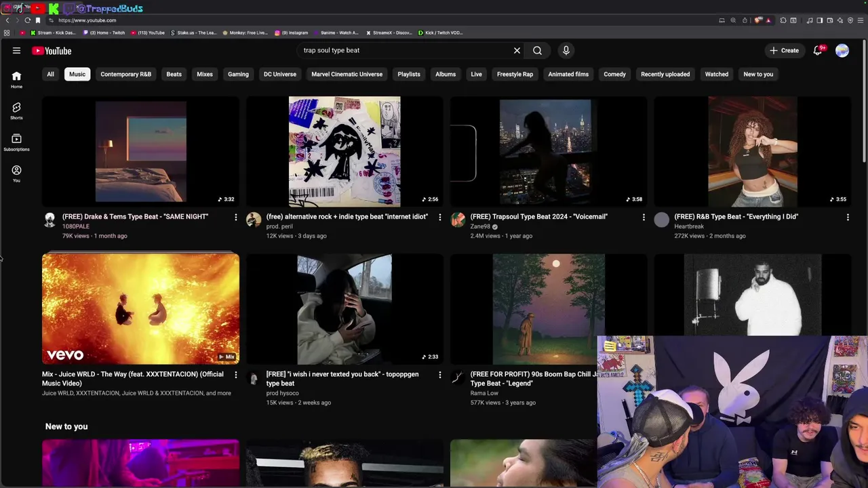This screenshot has width=868, height=488.
Task: Open the "(9) Instagram" bookmark
Action: (292, 33)
